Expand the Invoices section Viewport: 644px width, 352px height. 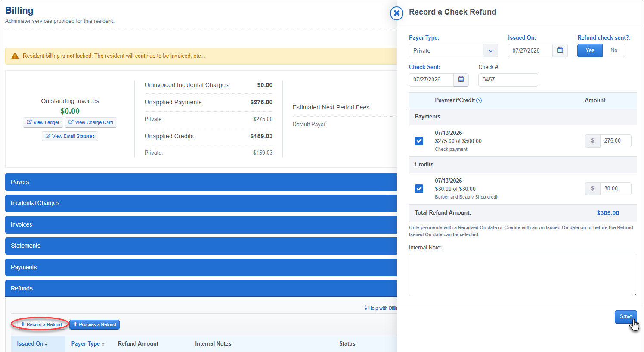201,224
